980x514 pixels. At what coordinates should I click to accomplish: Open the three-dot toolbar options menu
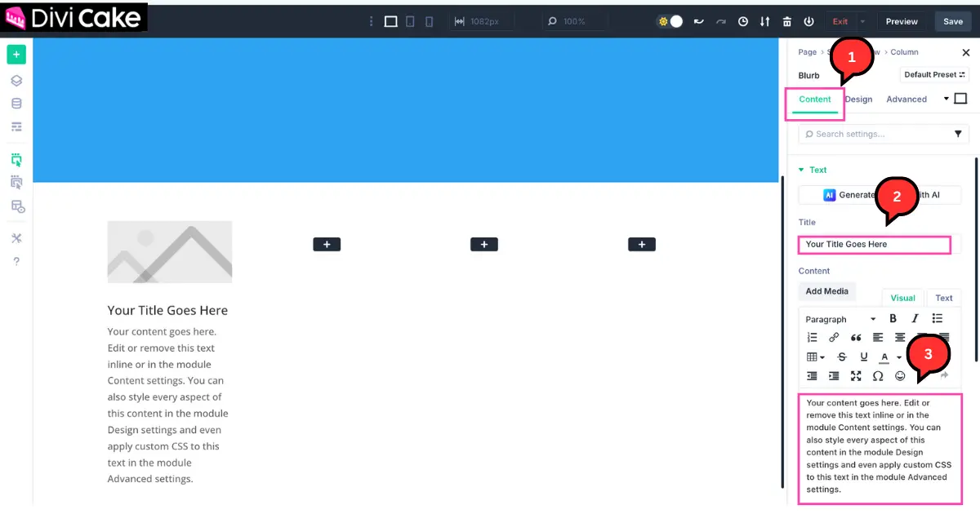[x=372, y=21]
